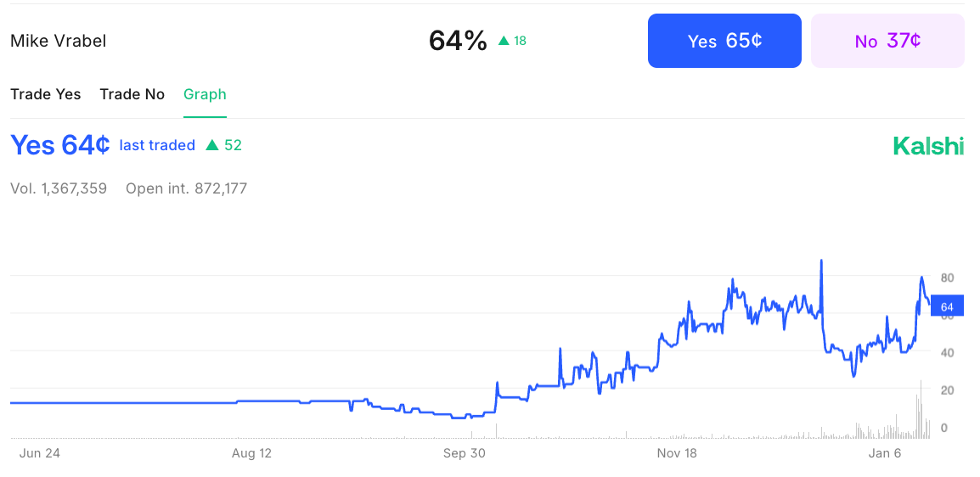Open the Trade Yes tab
The height and width of the screenshot is (477, 980).
(x=45, y=94)
